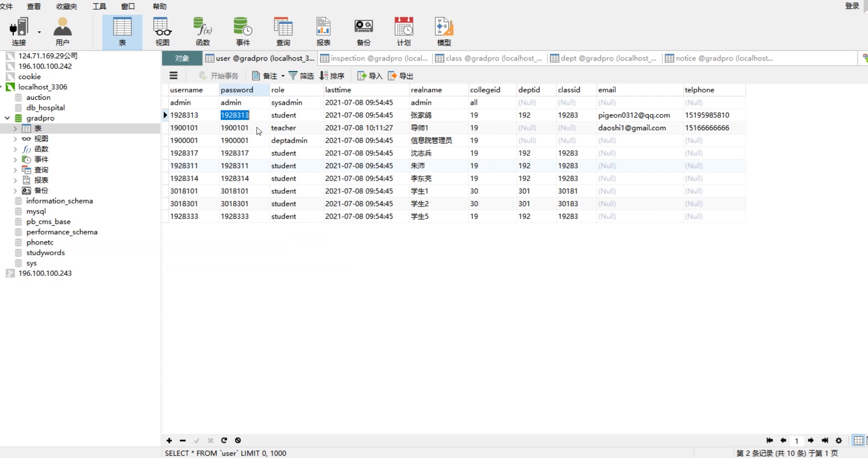Viewport: 868px width, 458px height.
Task: Go to the next page of records
Action: (x=811, y=441)
